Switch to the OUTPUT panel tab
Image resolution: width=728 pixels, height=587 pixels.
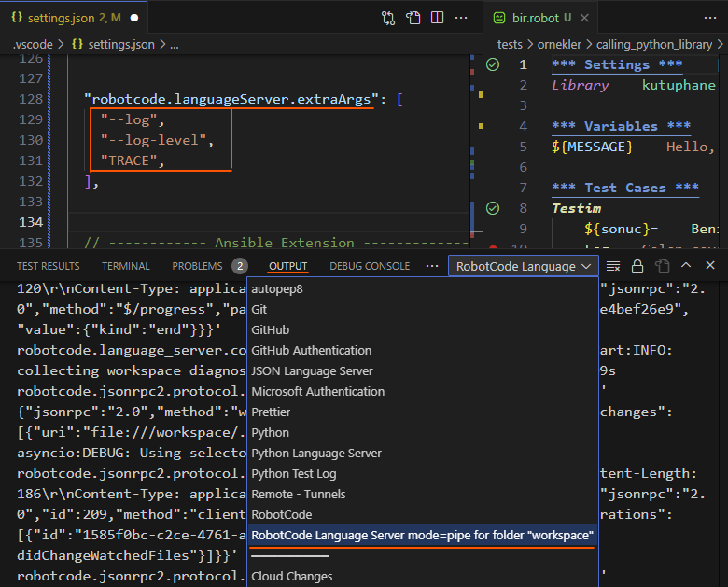287,266
